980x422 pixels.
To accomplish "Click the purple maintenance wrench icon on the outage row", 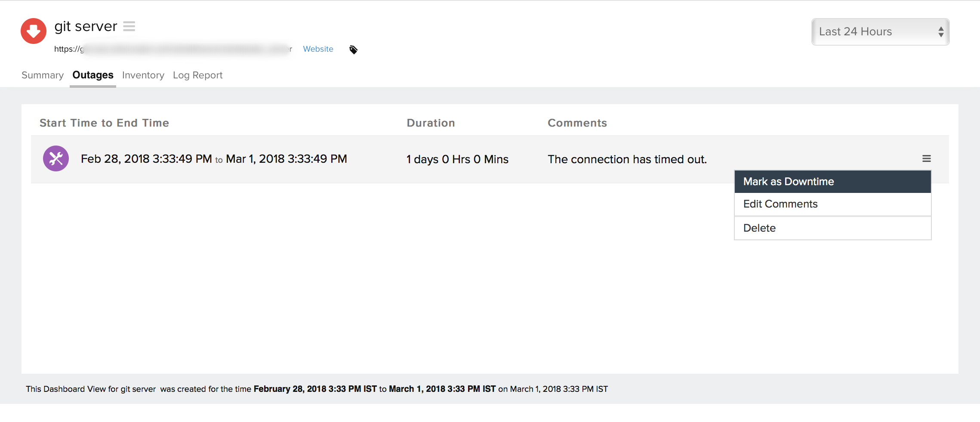I will 55,158.
